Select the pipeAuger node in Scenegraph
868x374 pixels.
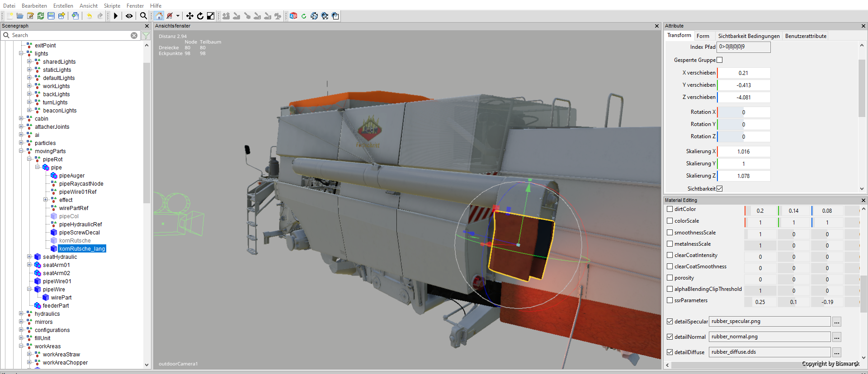(x=72, y=176)
